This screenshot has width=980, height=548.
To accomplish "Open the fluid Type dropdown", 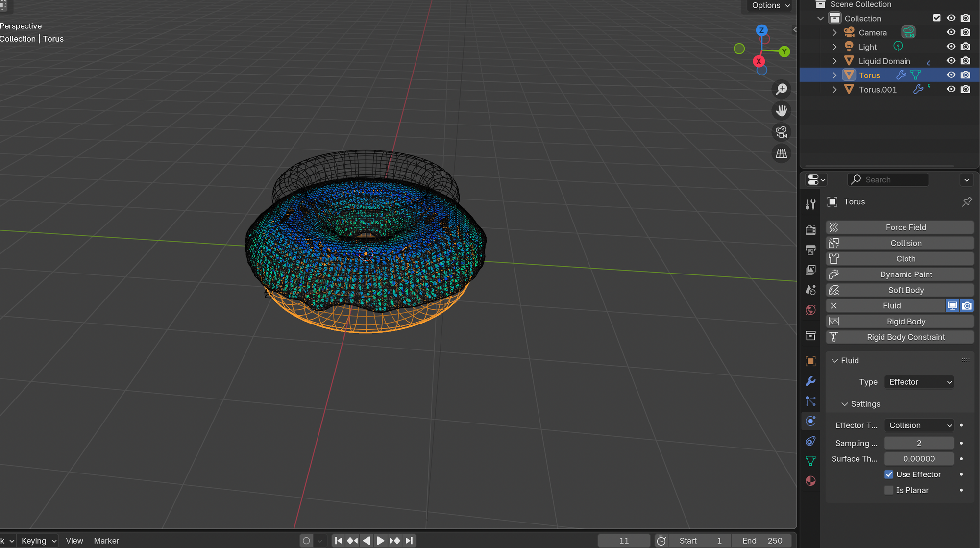I will coord(919,382).
